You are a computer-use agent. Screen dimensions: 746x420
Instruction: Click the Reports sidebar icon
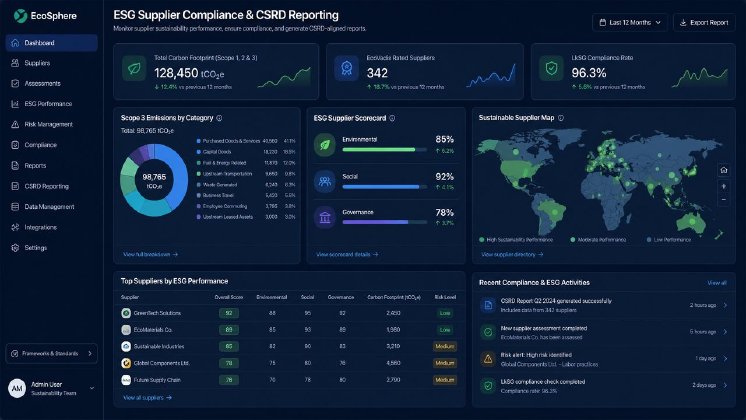click(x=15, y=166)
